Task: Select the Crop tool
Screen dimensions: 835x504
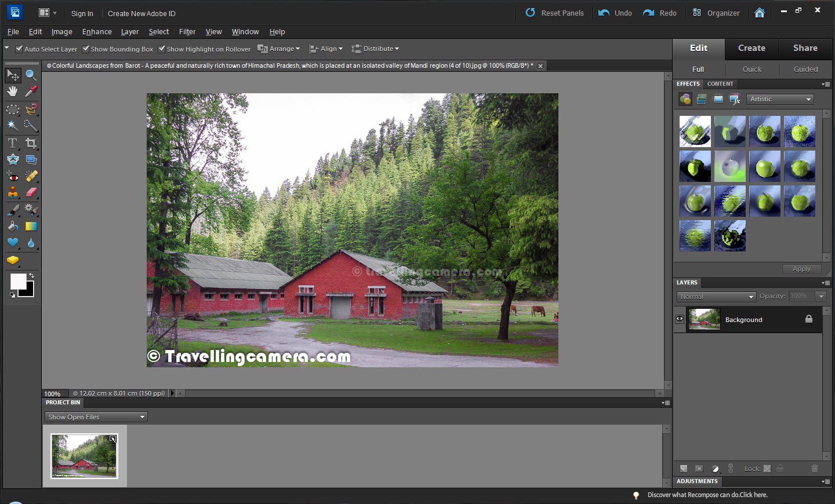Action: tap(31, 142)
